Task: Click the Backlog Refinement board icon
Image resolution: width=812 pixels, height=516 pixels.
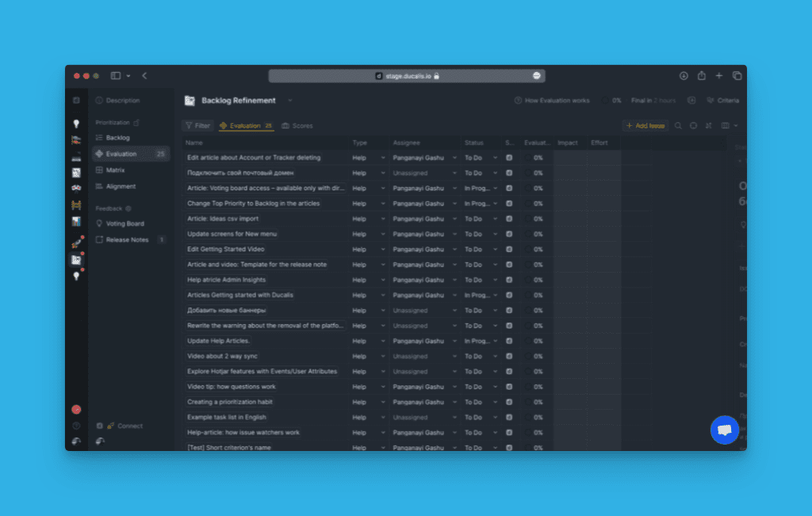Action: click(190, 101)
